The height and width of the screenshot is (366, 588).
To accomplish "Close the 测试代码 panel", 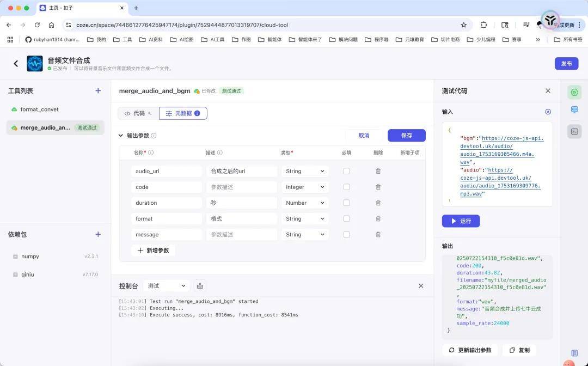I will (548, 91).
